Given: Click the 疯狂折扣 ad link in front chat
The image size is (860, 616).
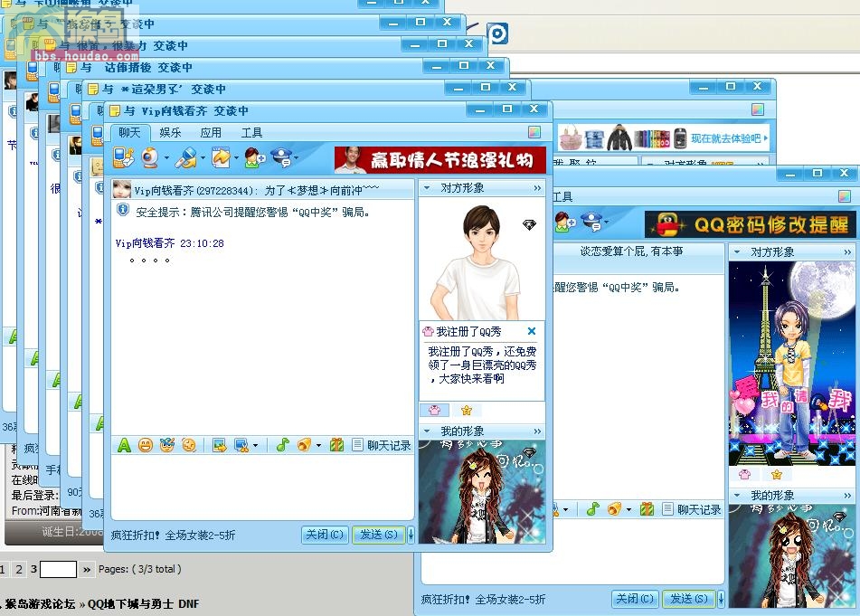Looking at the screenshot, I should tap(174, 535).
